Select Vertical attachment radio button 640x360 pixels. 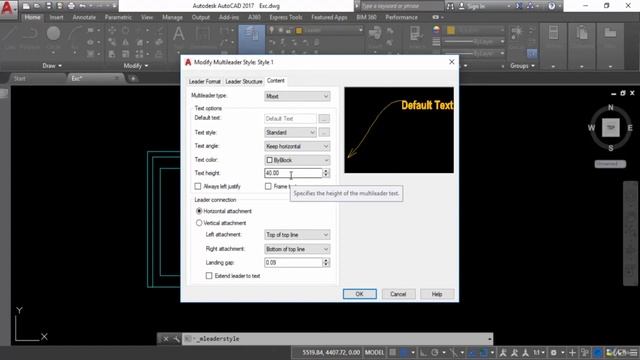pos(199,223)
